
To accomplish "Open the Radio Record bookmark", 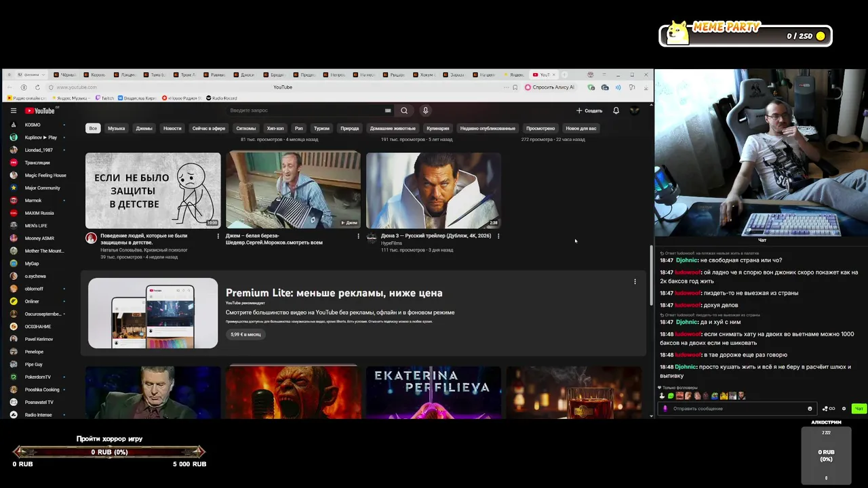I will [222, 98].
